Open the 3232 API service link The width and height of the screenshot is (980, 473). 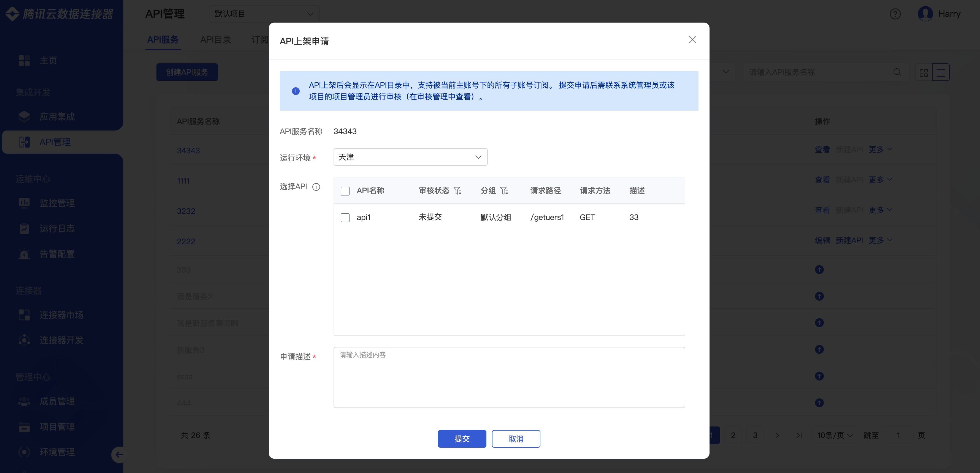coord(186,211)
